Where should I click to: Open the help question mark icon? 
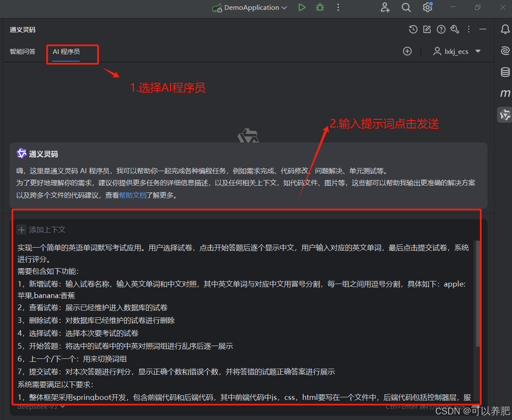click(x=441, y=30)
